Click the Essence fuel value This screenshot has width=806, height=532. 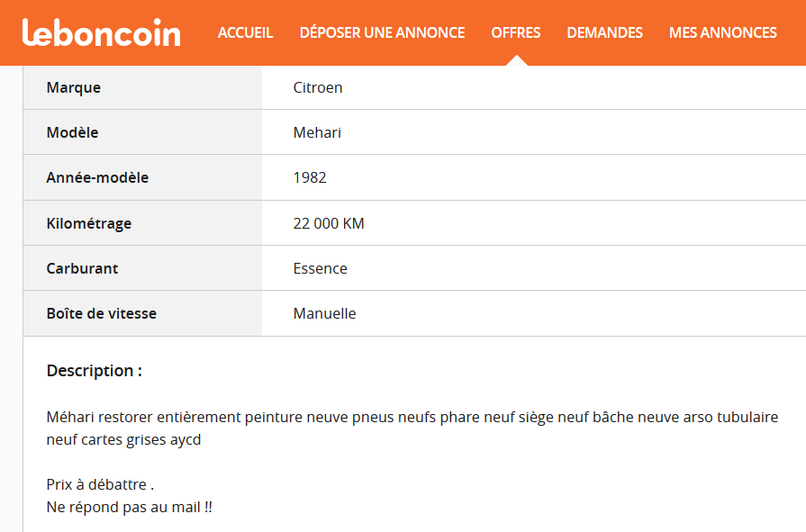[321, 268]
